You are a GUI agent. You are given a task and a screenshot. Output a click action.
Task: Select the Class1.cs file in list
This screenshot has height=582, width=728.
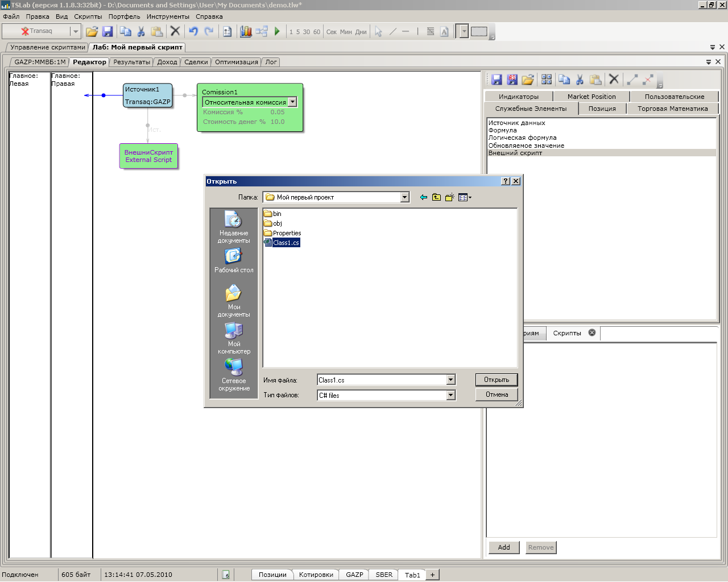[286, 243]
